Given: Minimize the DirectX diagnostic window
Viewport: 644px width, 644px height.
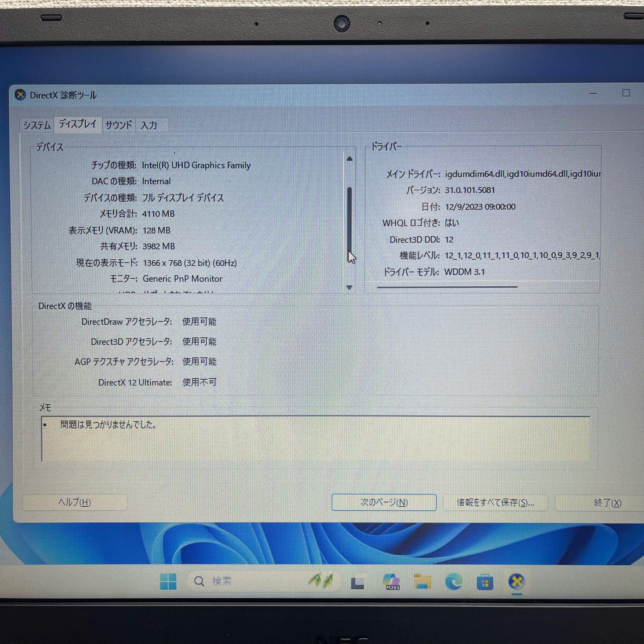Looking at the screenshot, I should [x=593, y=94].
